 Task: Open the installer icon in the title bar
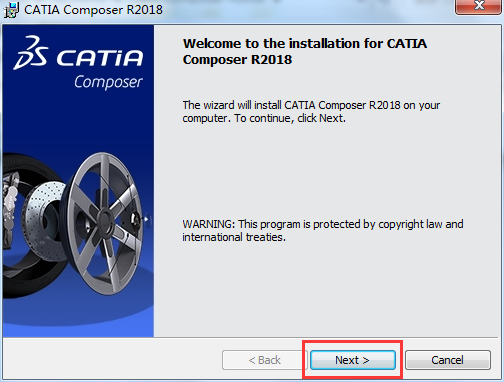pyautogui.click(x=11, y=10)
